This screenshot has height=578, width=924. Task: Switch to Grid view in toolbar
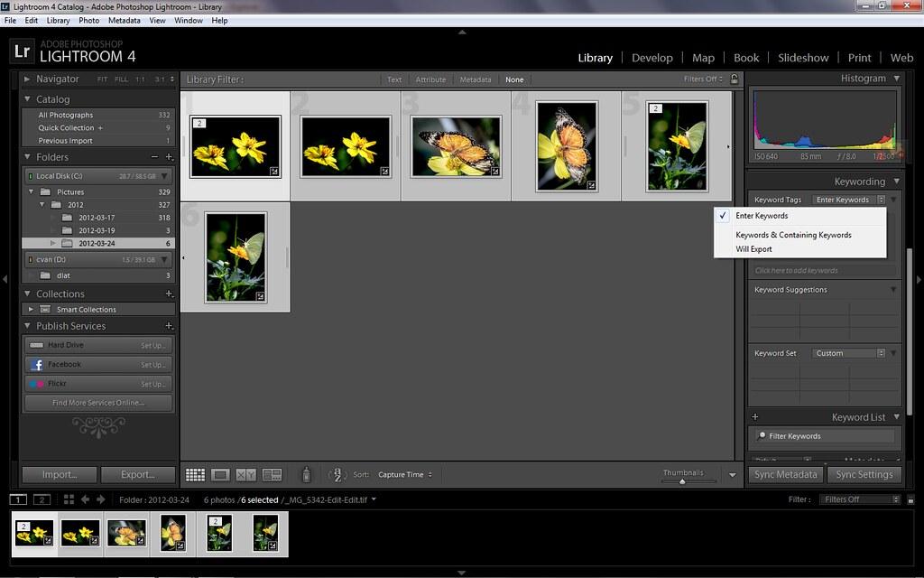[195, 475]
